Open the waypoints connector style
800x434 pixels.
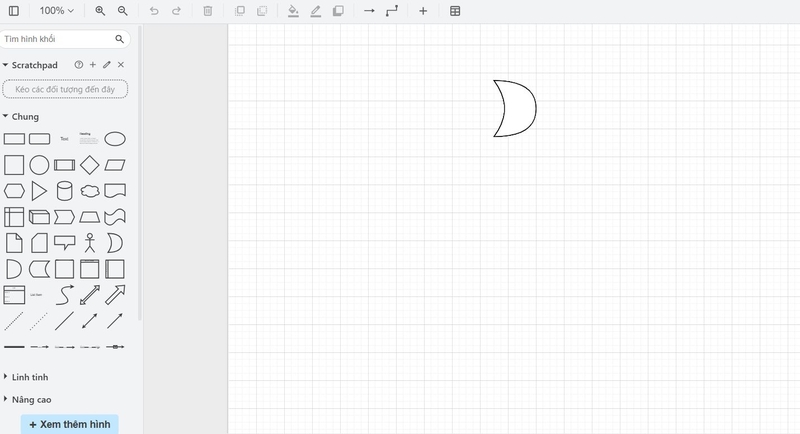point(392,11)
